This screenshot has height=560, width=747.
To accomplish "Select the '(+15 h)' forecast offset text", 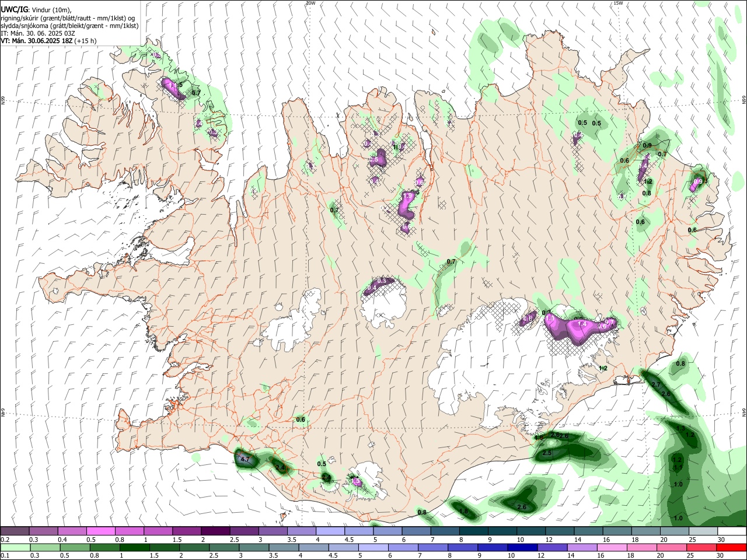I will coord(85,41).
